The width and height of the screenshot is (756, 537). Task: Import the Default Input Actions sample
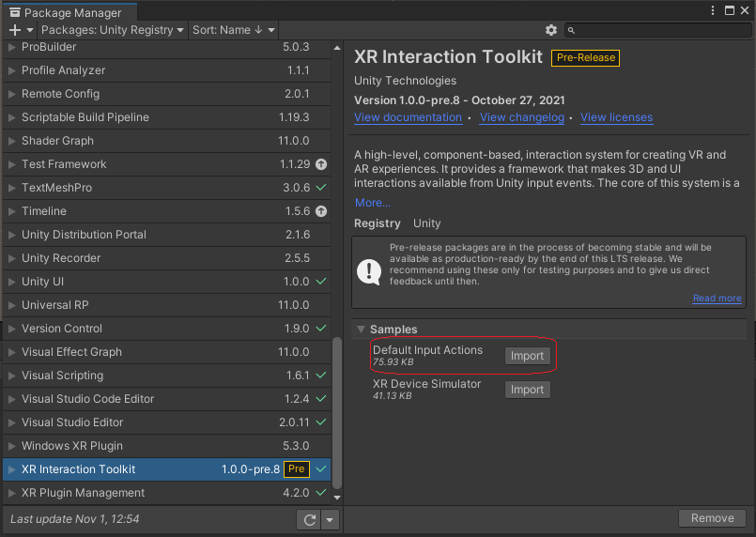click(527, 356)
